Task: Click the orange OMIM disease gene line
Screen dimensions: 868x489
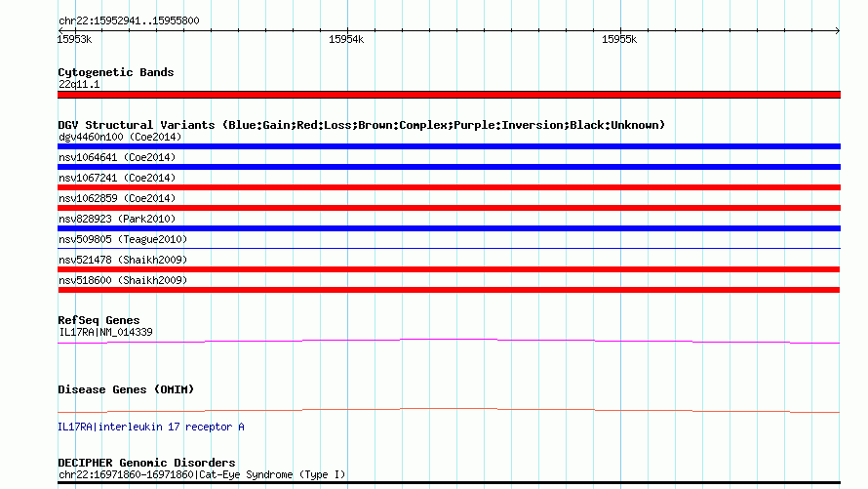Action: tap(449, 410)
